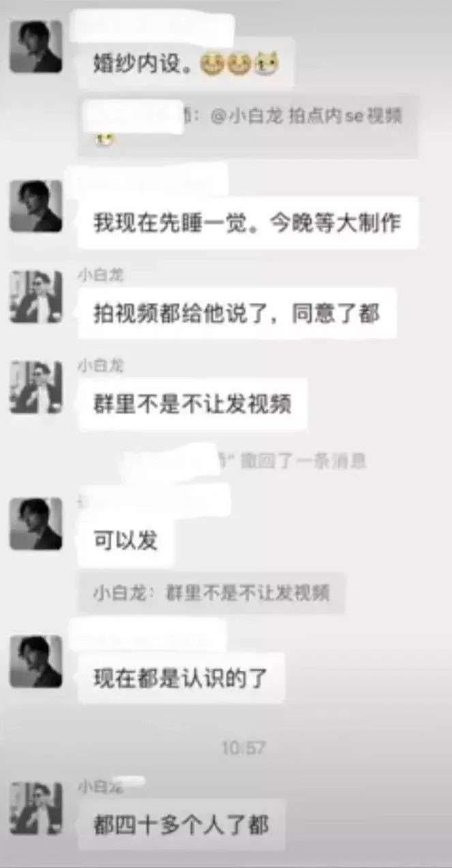The height and width of the screenshot is (868, 452).
Task: Open the avatar beside 现在都是认识的了
Action: pyautogui.click(x=36, y=661)
